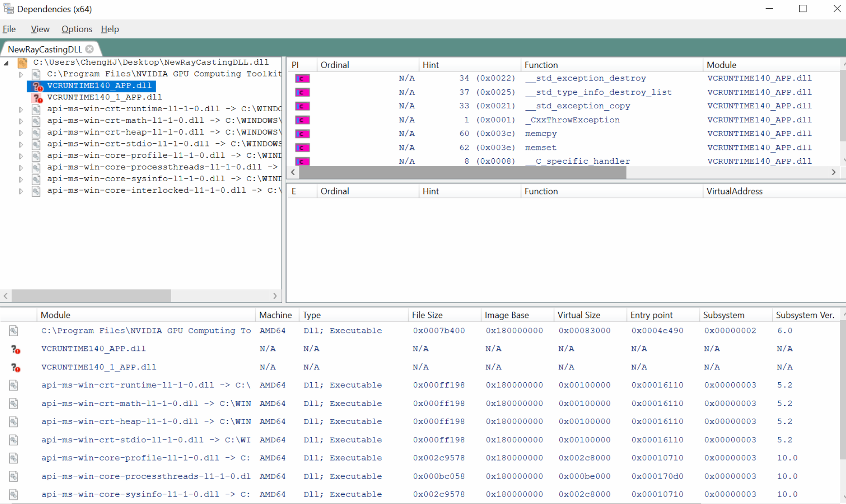
Task: Select VCRUNTIME140_1_APP.dll in the dependency tree
Action: click(104, 97)
